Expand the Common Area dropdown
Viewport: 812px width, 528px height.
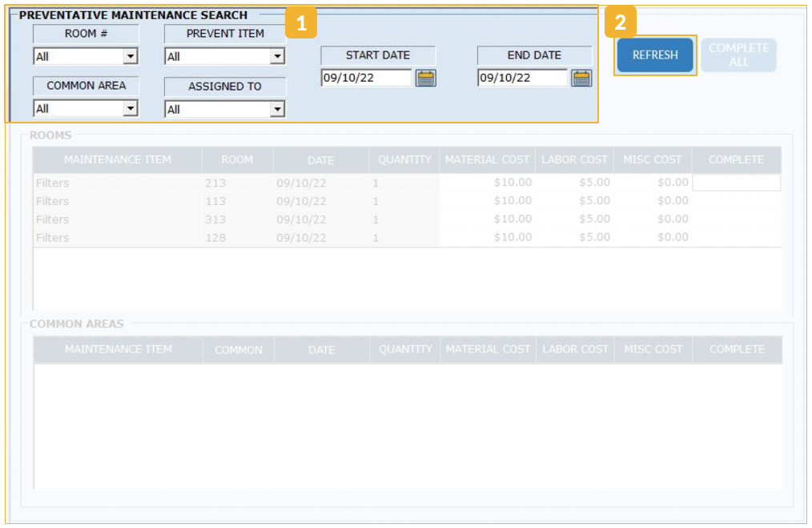click(x=130, y=109)
